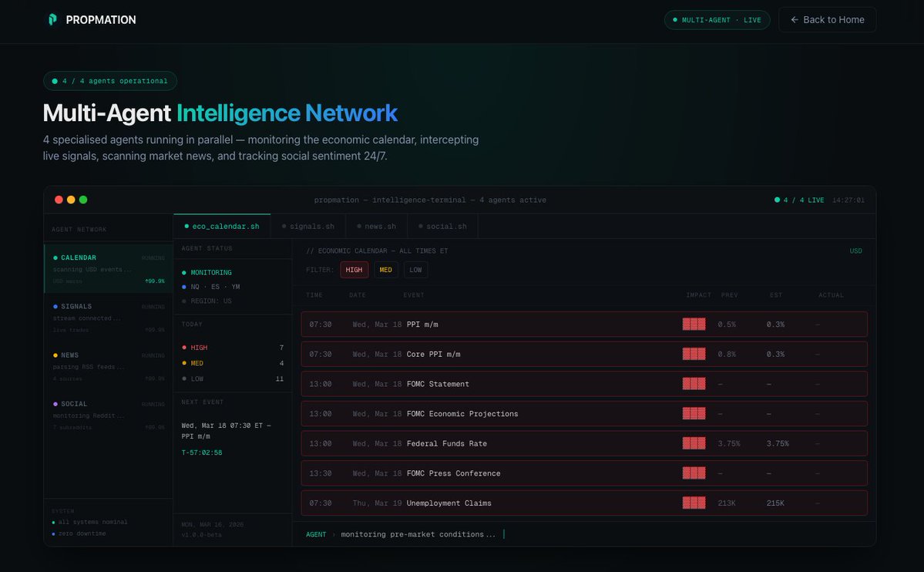Click the Core PPI m/m event row
Screen dimensions: 924x572
[584, 354]
